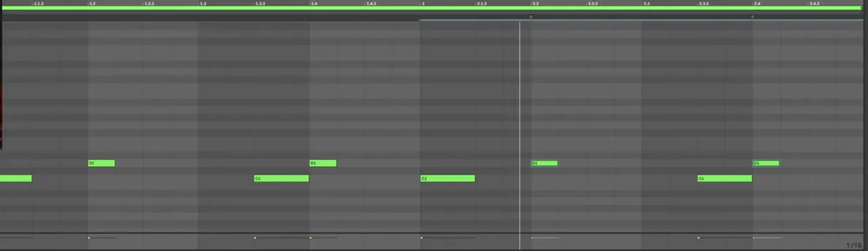Click velocity marker under D1 note at 1.4

click(x=311, y=237)
